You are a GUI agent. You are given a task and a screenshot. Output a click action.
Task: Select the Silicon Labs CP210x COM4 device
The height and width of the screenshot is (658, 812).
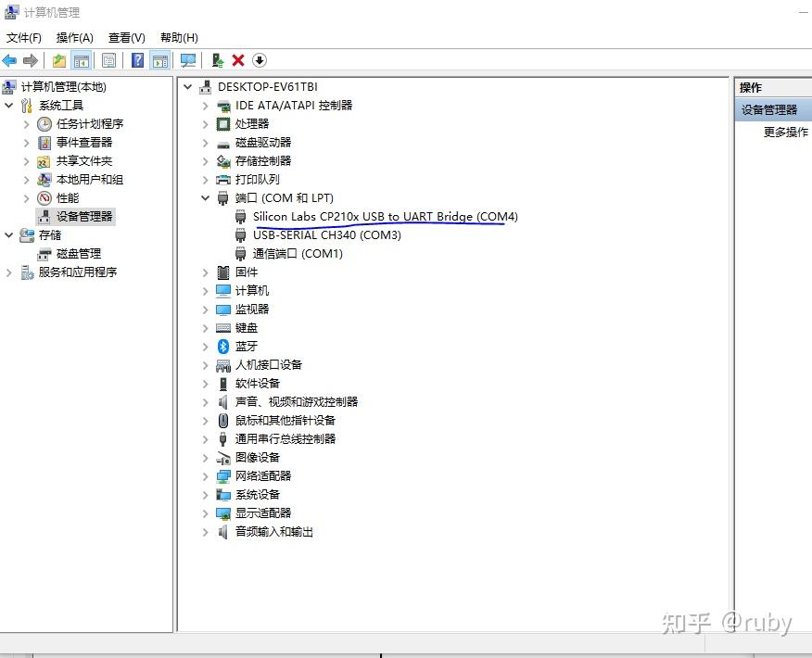385,216
